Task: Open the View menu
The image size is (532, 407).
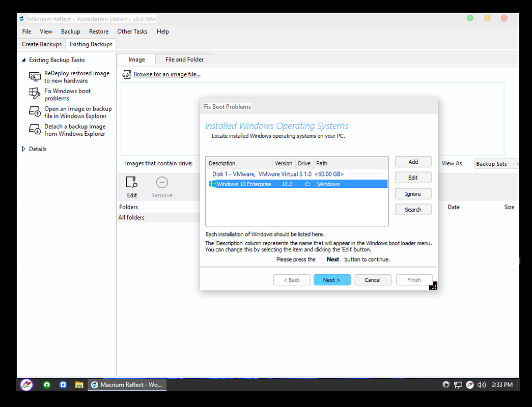Action: (x=46, y=32)
